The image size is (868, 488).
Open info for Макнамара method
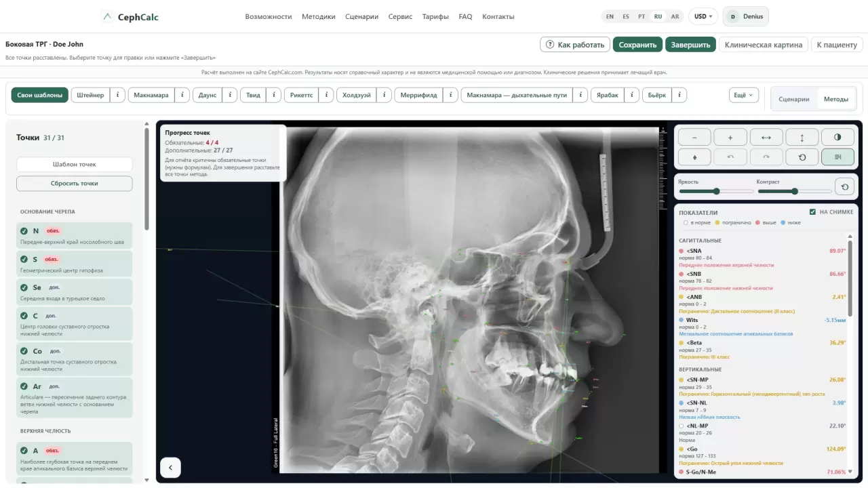pyautogui.click(x=182, y=95)
